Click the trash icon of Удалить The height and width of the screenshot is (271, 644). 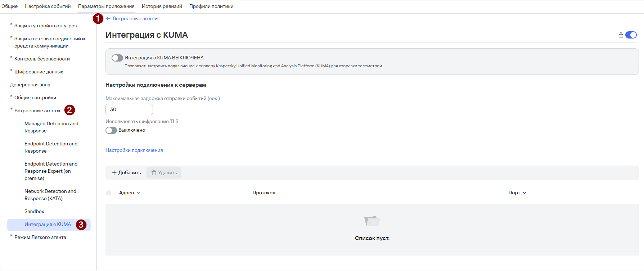[x=154, y=173]
